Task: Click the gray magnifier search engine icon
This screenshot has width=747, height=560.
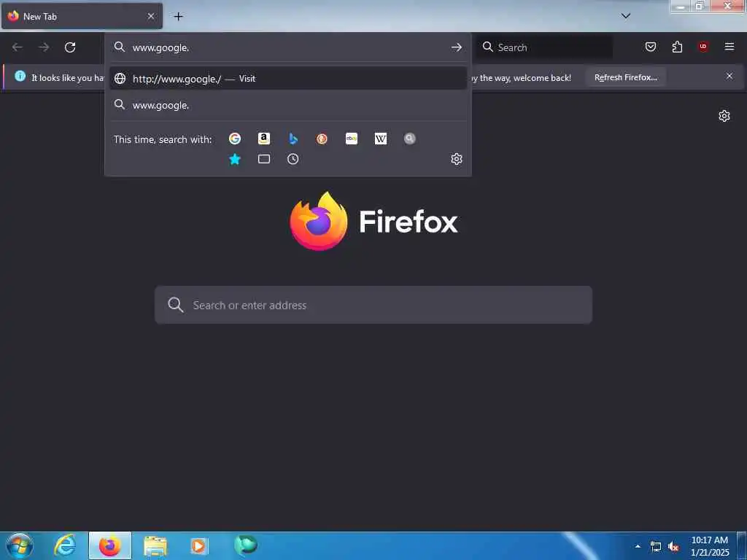Action: point(410,139)
